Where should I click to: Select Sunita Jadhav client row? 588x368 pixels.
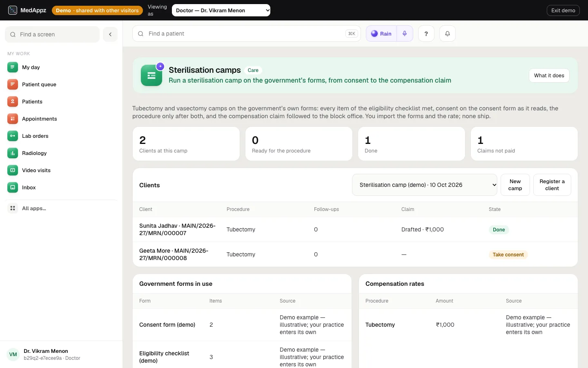tap(355, 229)
